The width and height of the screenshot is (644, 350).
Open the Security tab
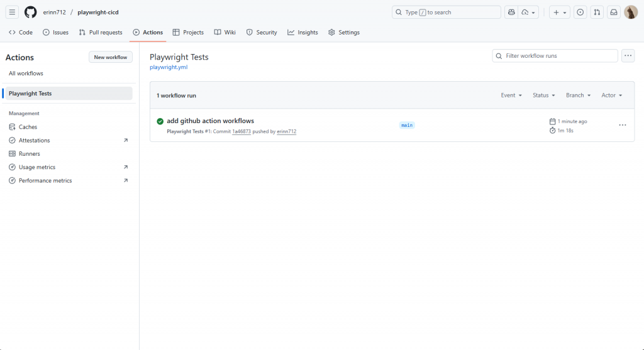[262, 33]
